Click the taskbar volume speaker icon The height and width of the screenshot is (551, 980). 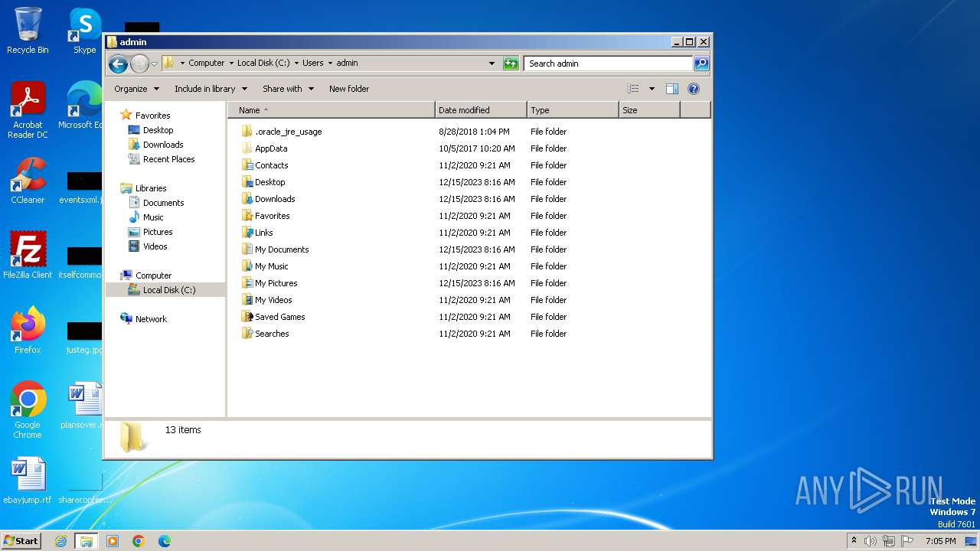pos(871,541)
